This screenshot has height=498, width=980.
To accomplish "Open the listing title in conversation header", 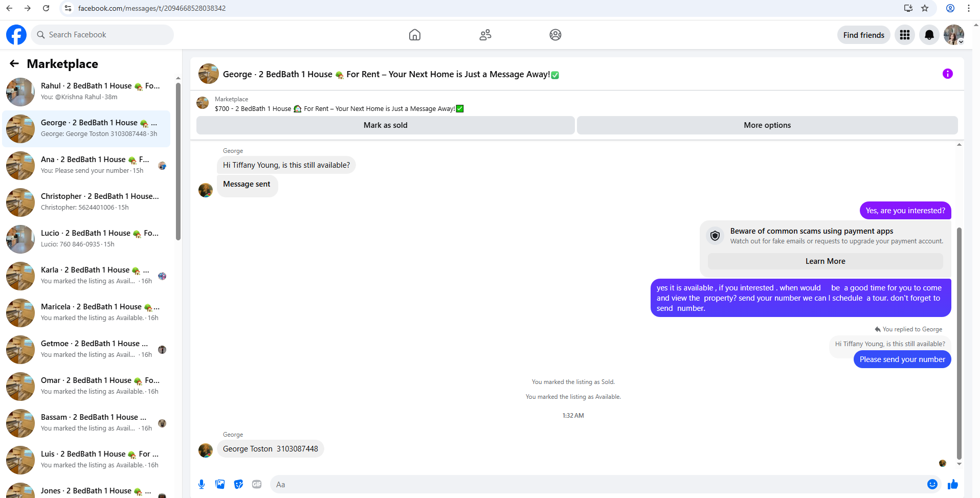I will click(x=391, y=74).
